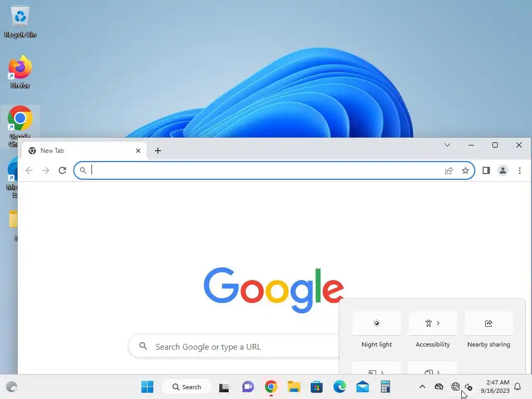This screenshot has width=532, height=399.
Task: Launch Microsoft Edge from the taskbar
Action: click(x=340, y=387)
